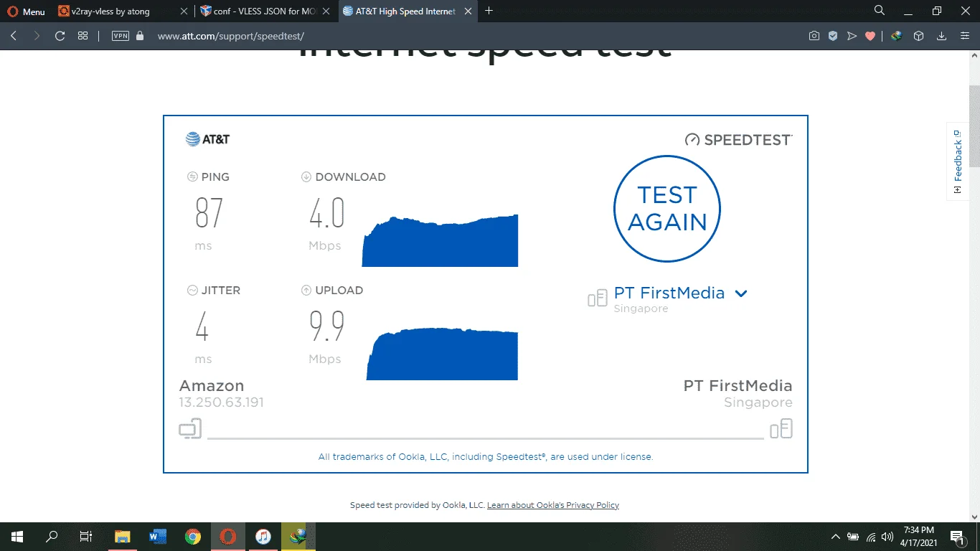Click the upload speed graph
Image resolution: width=980 pixels, height=551 pixels.
442,354
